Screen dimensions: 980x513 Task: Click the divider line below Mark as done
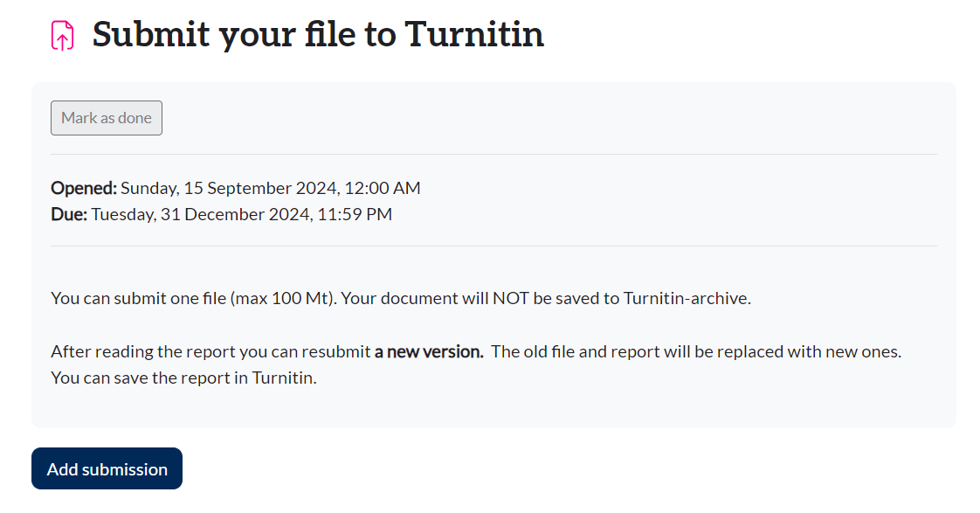tap(493, 155)
